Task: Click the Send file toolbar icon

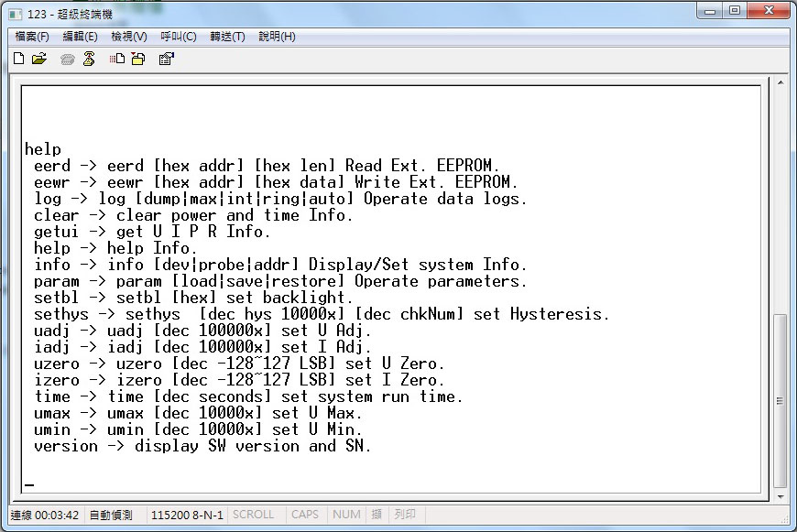Action: [x=117, y=59]
